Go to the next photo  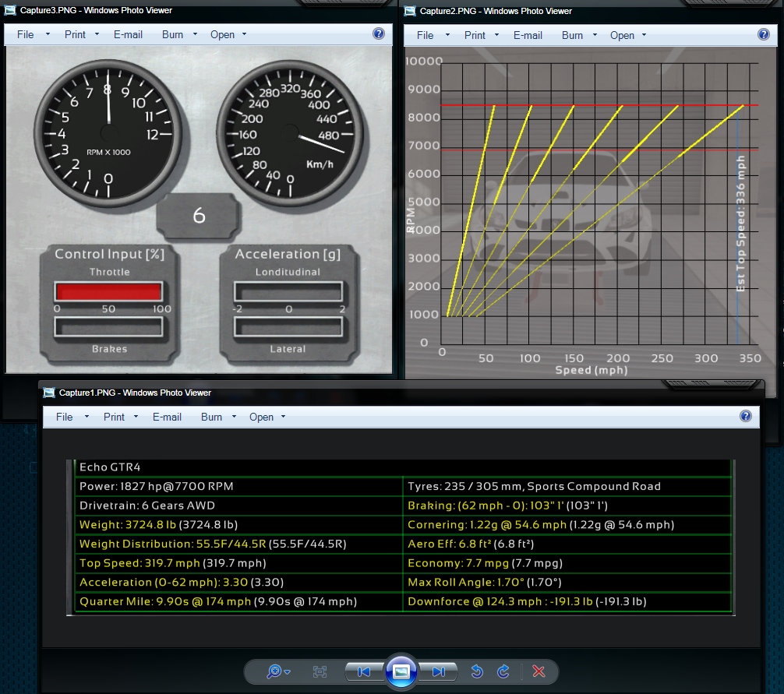click(x=438, y=671)
